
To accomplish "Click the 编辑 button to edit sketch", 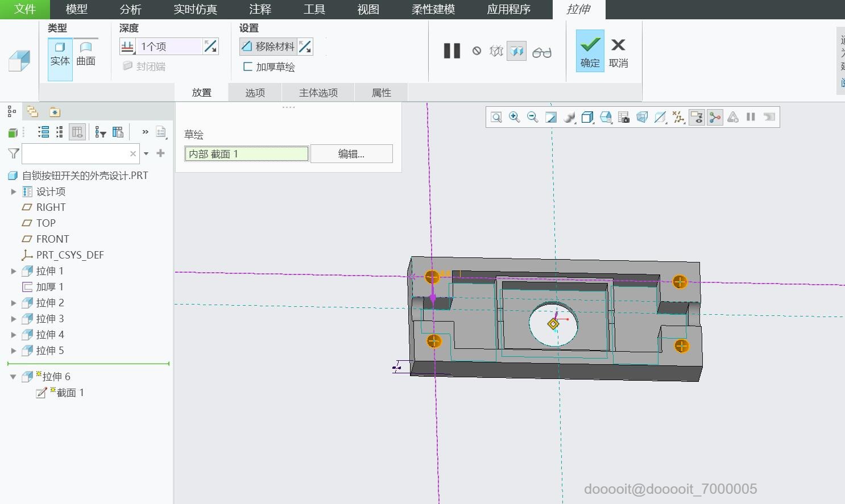I will (351, 153).
